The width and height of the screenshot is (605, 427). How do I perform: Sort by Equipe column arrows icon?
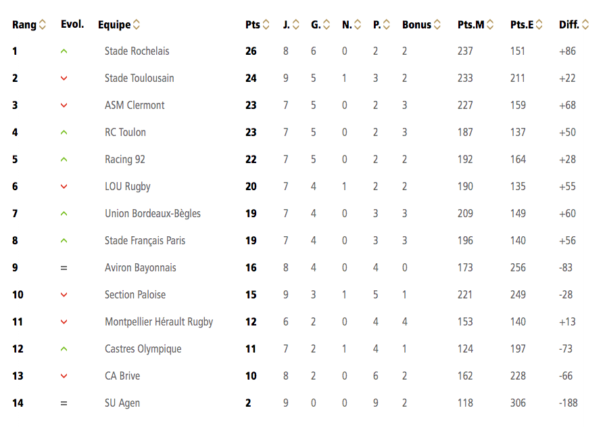pyautogui.click(x=137, y=25)
